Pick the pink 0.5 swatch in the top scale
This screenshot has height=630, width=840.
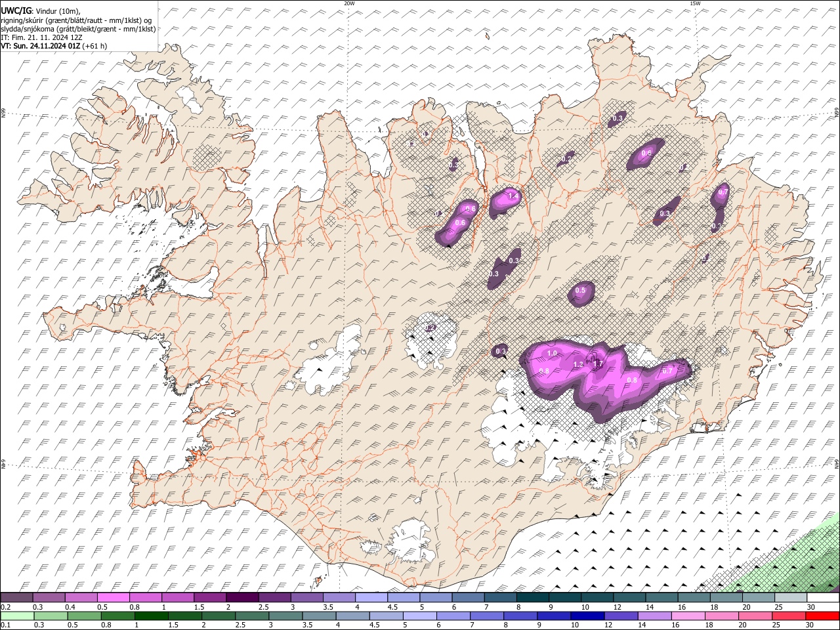tap(113, 598)
